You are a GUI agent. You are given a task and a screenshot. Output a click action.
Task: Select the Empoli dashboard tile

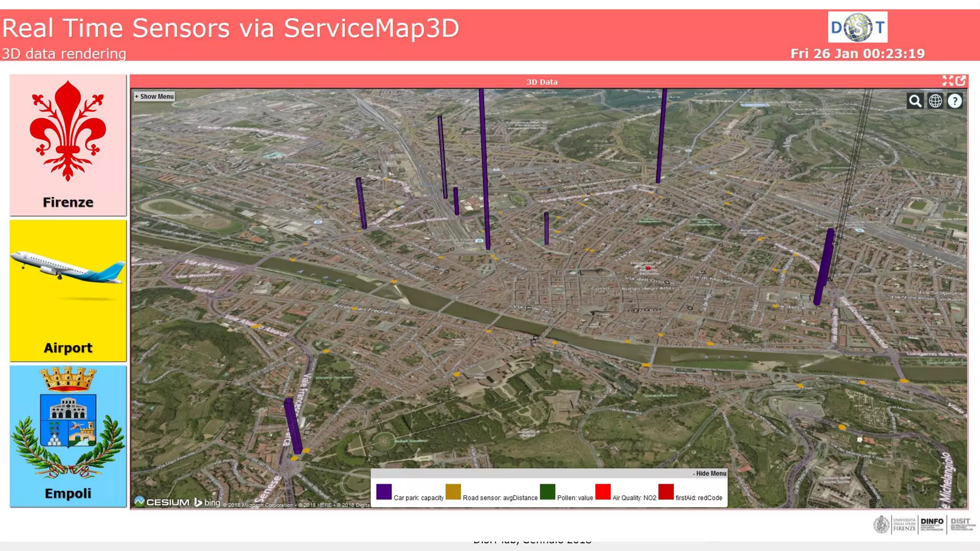[68, 436]
